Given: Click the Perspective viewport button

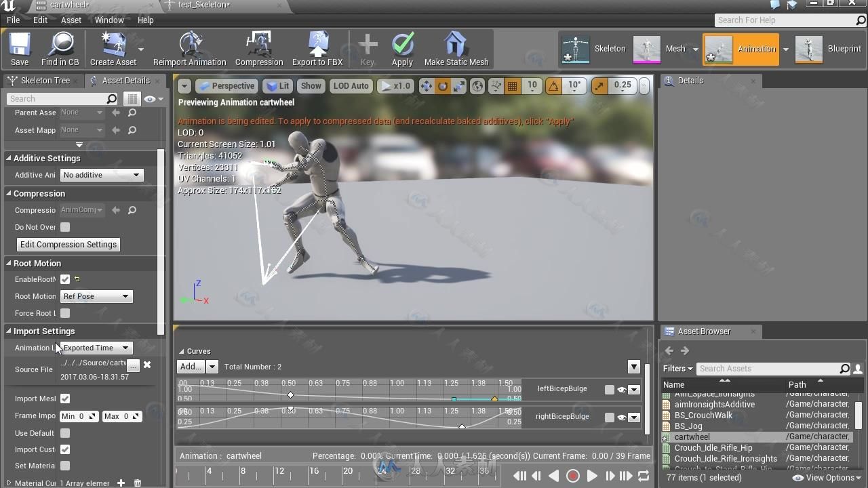Looking at the screenshot, I should pos(226,86).
